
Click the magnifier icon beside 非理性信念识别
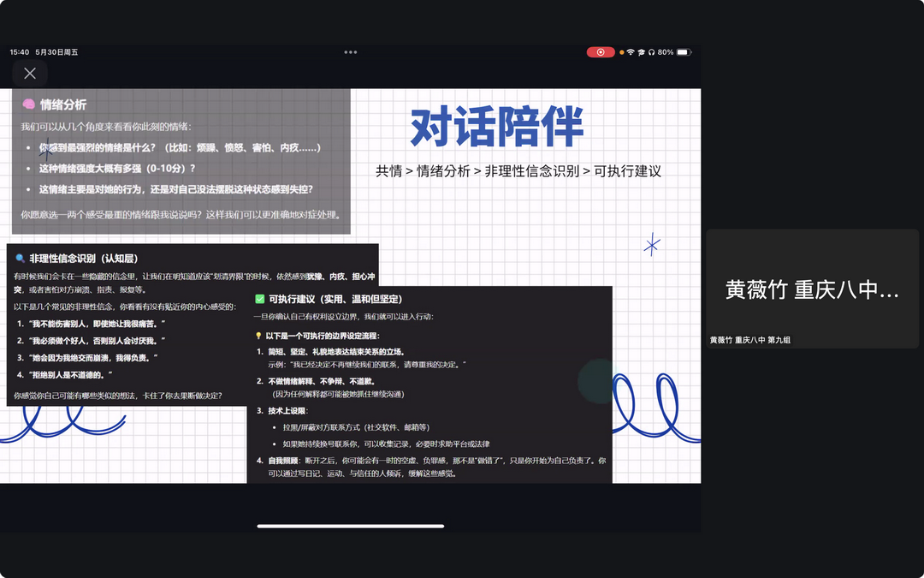pyautogui.click(x=20, y=259)
